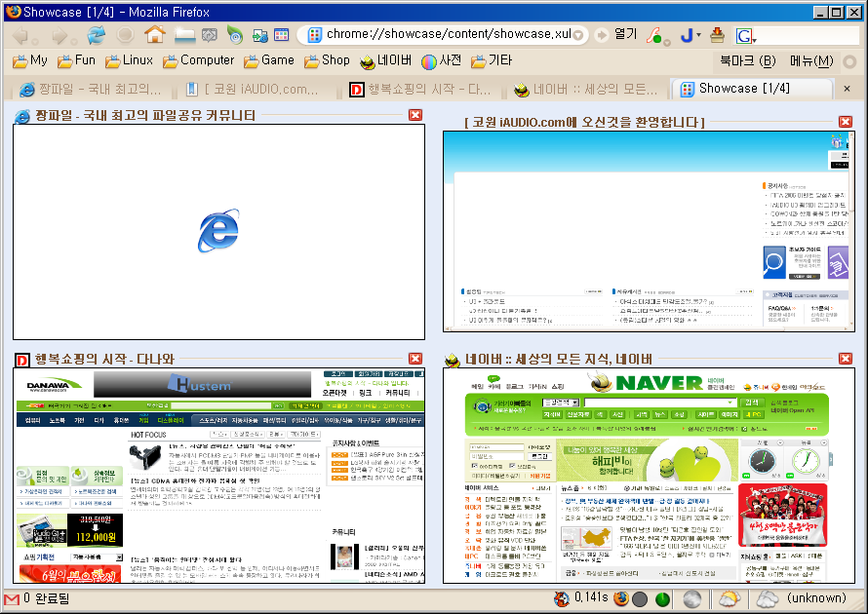Go forward with the Forward arrow

(x=59, y=35)
